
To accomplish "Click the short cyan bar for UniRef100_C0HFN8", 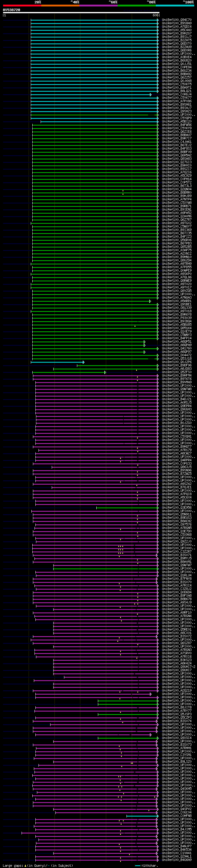I will pyautogui.click(x=143, y=816).
